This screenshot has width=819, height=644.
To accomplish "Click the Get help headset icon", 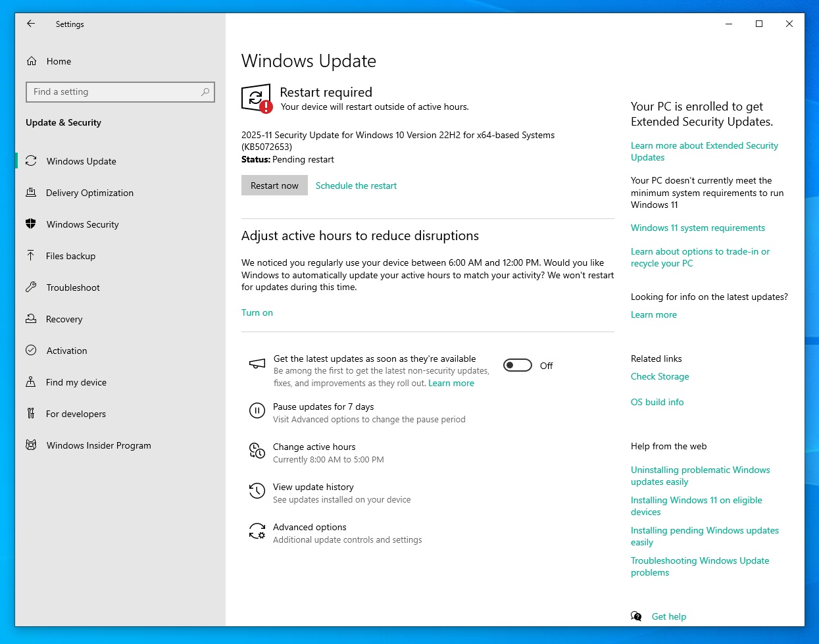I will pos(636,616).
